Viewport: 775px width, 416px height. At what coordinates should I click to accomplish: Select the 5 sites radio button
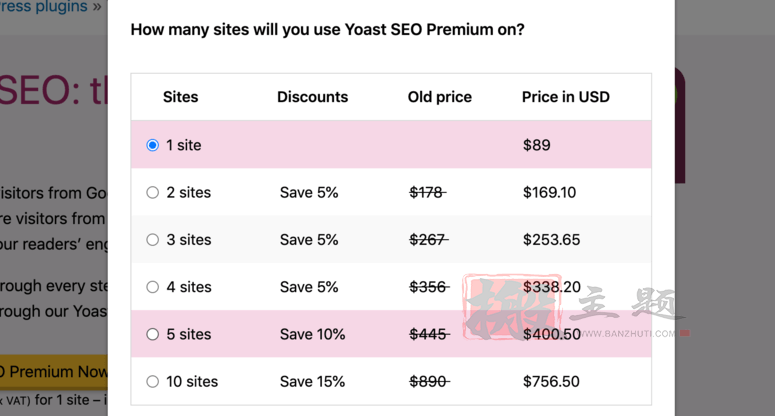153,334
